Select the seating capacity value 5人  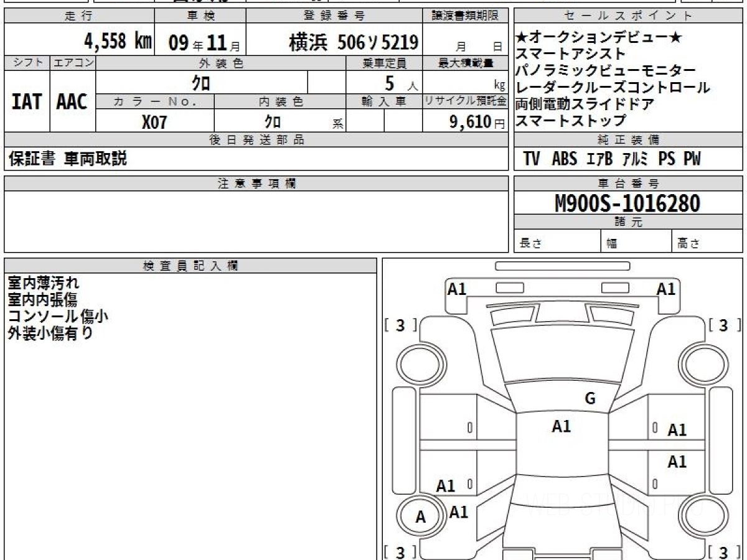point(401,83)
